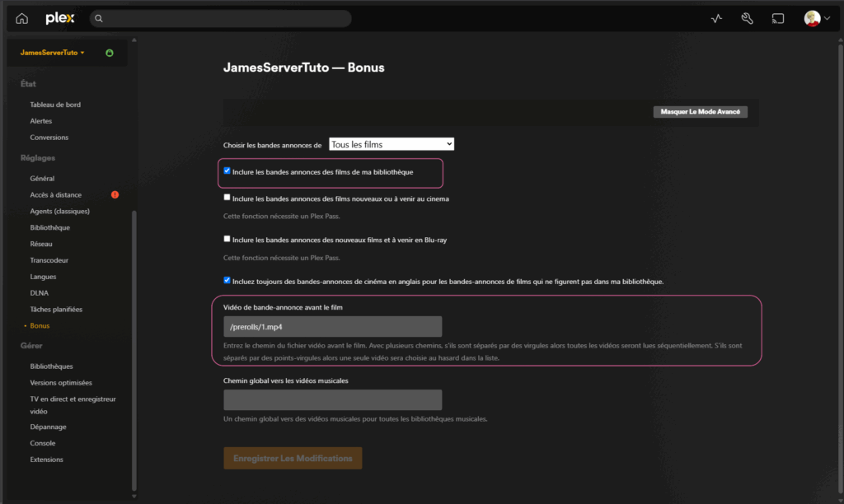Viewport: 844px width, 504px height.
Task: Select Bonus in sidebar
Action: point(40,325)
